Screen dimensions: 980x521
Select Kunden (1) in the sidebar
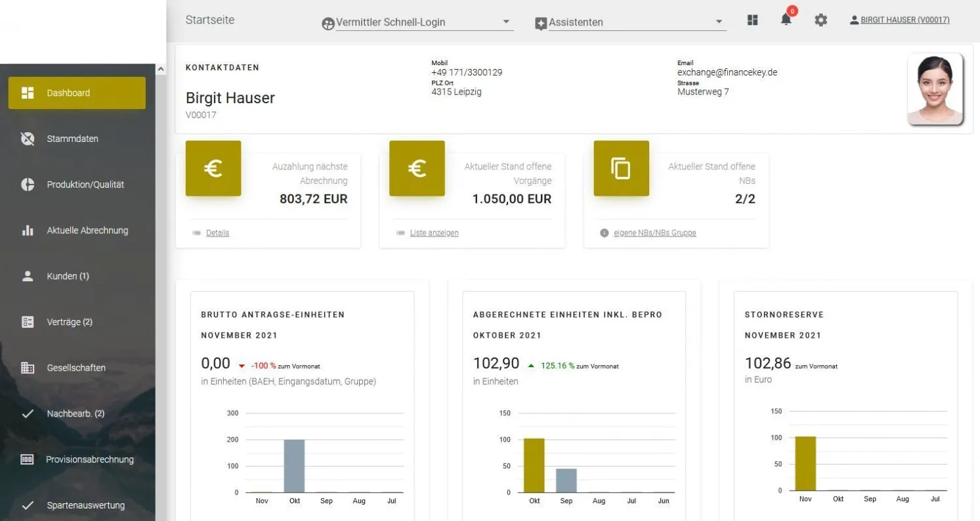pos(68,276)
